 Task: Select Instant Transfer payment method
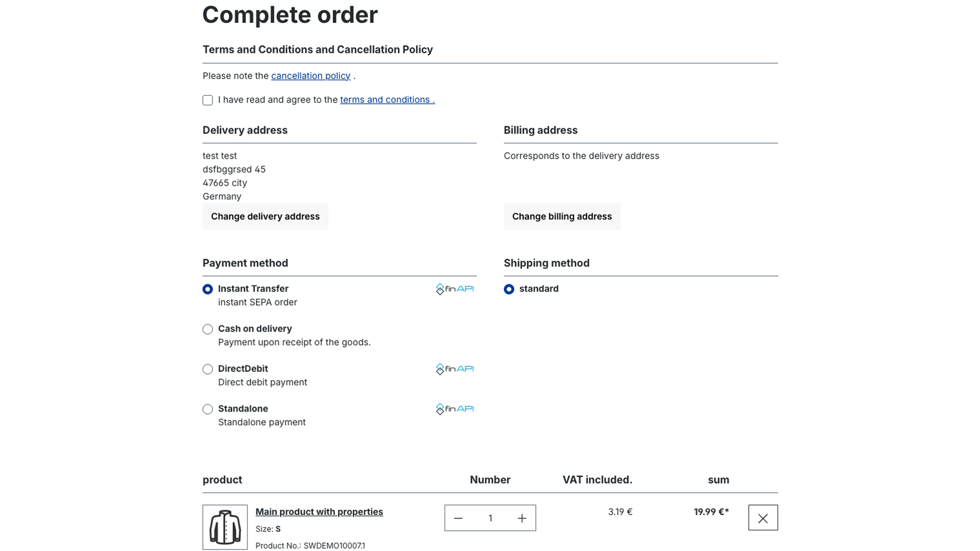click(x=208, y=289)
